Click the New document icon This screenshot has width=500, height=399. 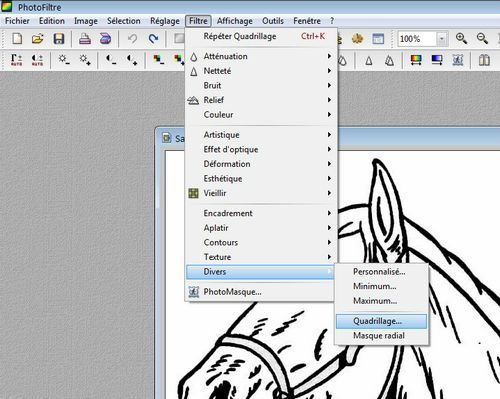click(x=17, y=39)
